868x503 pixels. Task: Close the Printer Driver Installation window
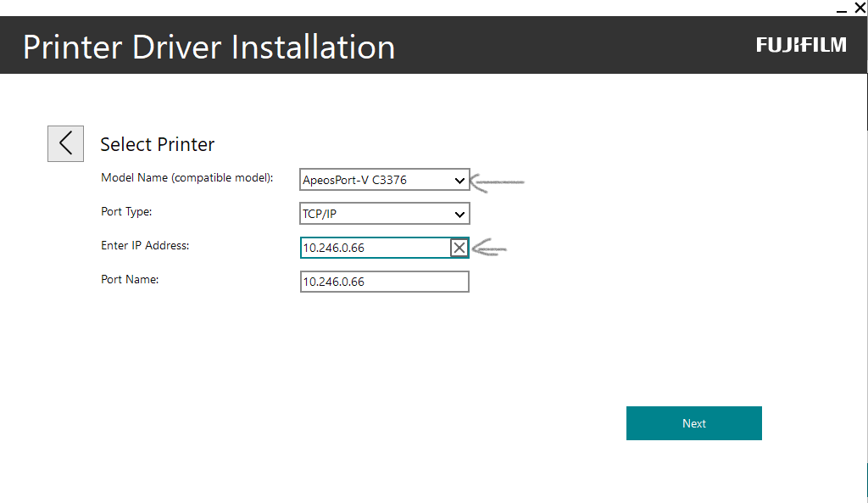point(859,8)
